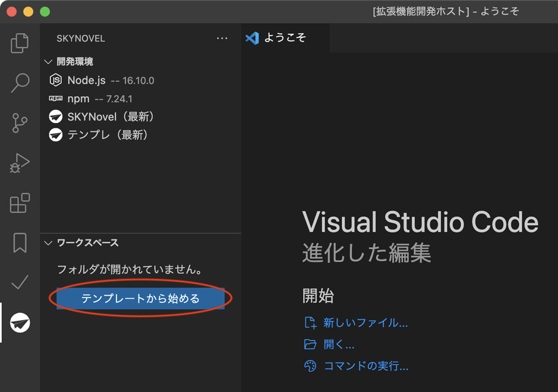Image resolution: width=558 pixels, height=392 pixels.
Task: Click the open folder icon beside 開く
Action: [310, 344]
